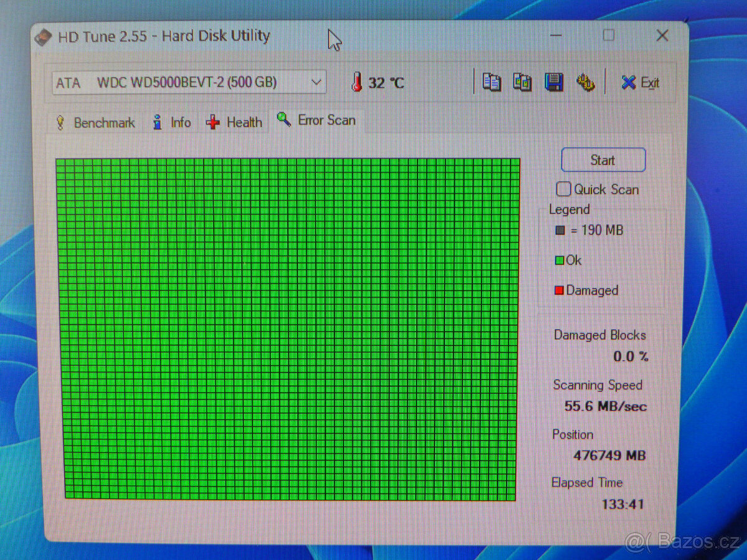Expand the ATA drive list arrow

click(316, 82)
